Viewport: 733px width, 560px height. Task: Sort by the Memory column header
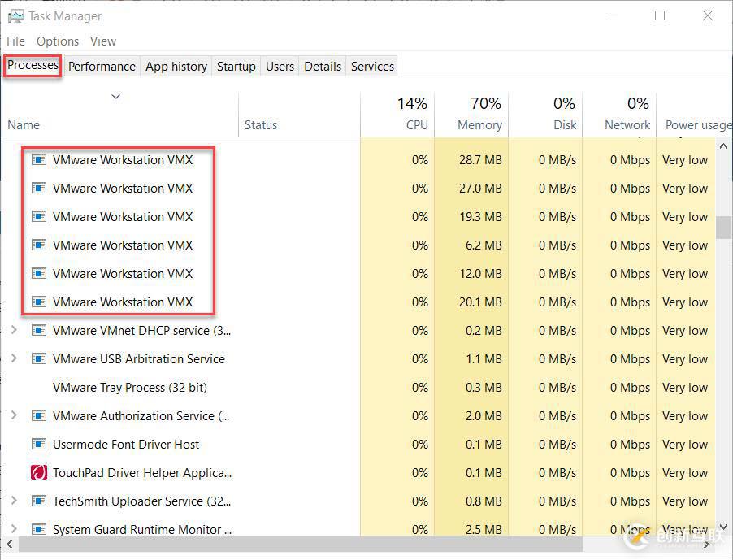(471, 115)
